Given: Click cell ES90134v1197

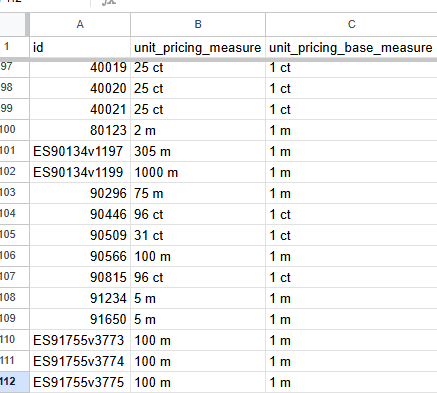Looking at the screenshot, I should pos(80,151).
